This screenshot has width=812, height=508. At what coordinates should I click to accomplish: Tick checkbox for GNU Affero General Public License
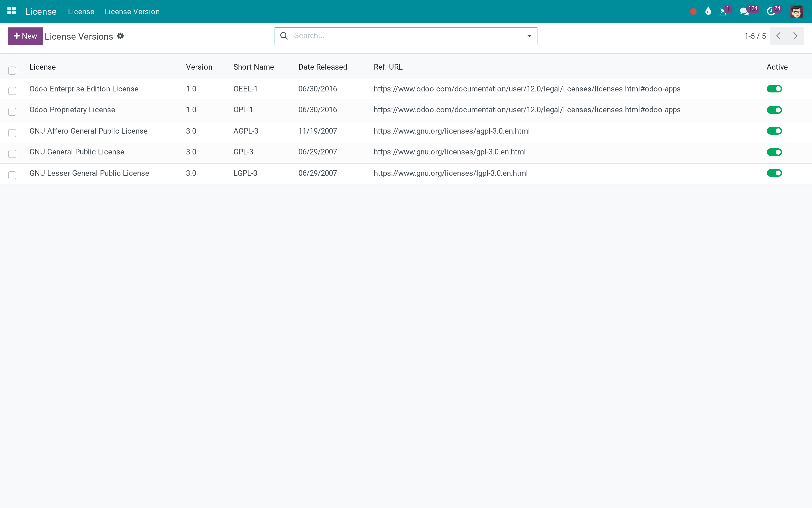tap(12, 133)
